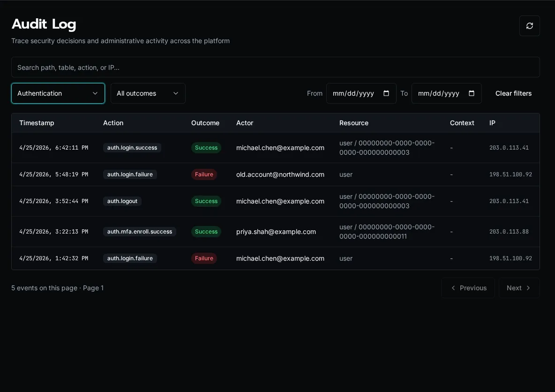This screenshot has width=555, height=392.
Task: Click the Action column header
Action: pyautogui.click(x=113, y=123)
